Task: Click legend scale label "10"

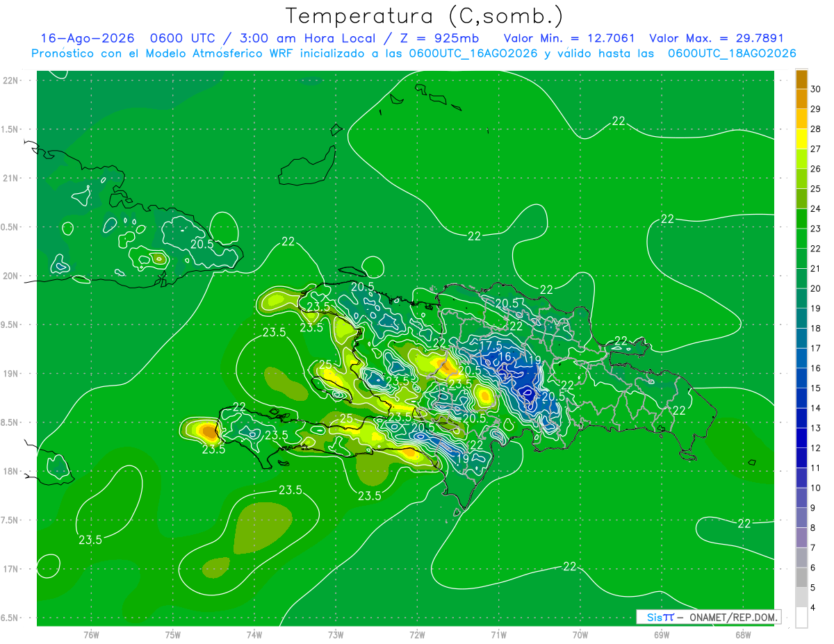Action: 816,488
